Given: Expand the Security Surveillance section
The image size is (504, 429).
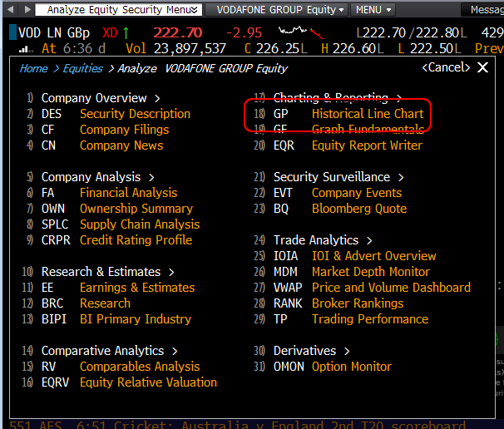Looking at the screenshot, I should point(338,177).
